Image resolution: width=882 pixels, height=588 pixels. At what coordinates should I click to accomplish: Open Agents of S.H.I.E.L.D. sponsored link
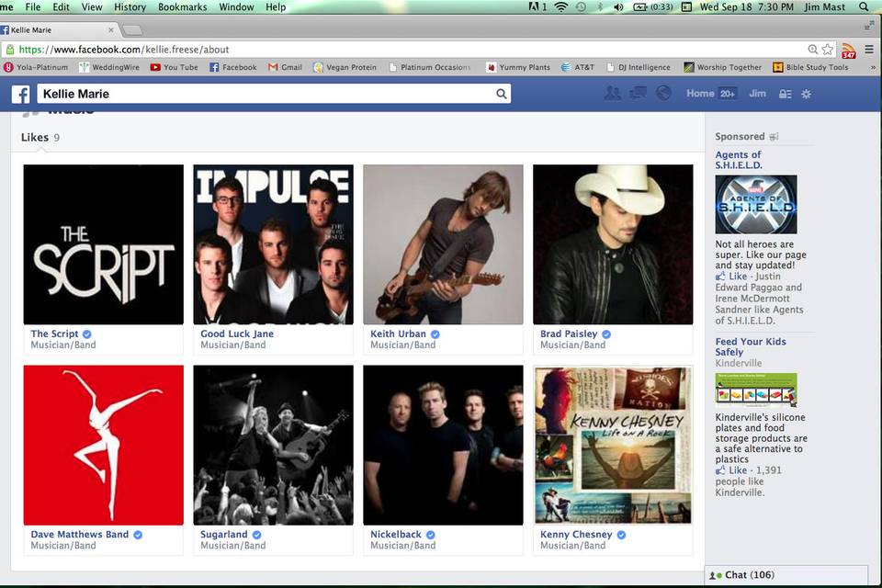click(739, 160)
